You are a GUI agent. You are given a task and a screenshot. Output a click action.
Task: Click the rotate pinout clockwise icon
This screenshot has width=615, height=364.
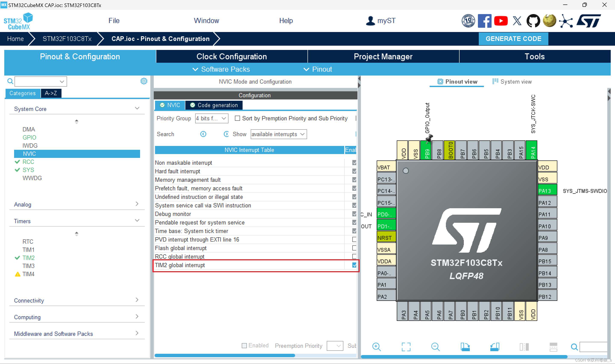pyautogui.click(x=465, y=347)
